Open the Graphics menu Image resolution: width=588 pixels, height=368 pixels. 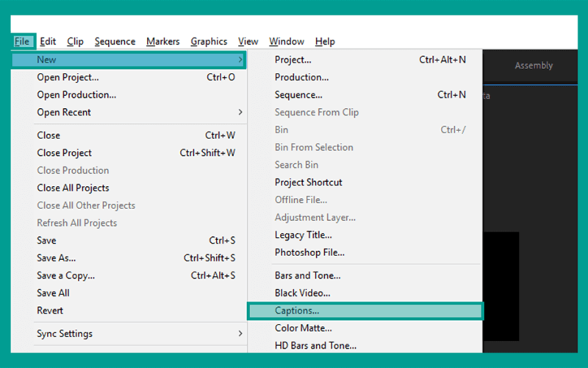pos(209,41)
